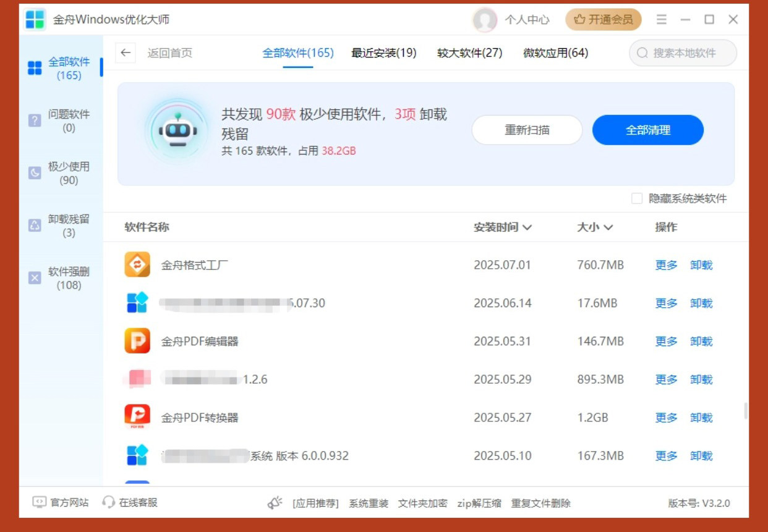Screen dimensions: 768x532
Task: Click the robot mascot icon
Action: (177, 130)
